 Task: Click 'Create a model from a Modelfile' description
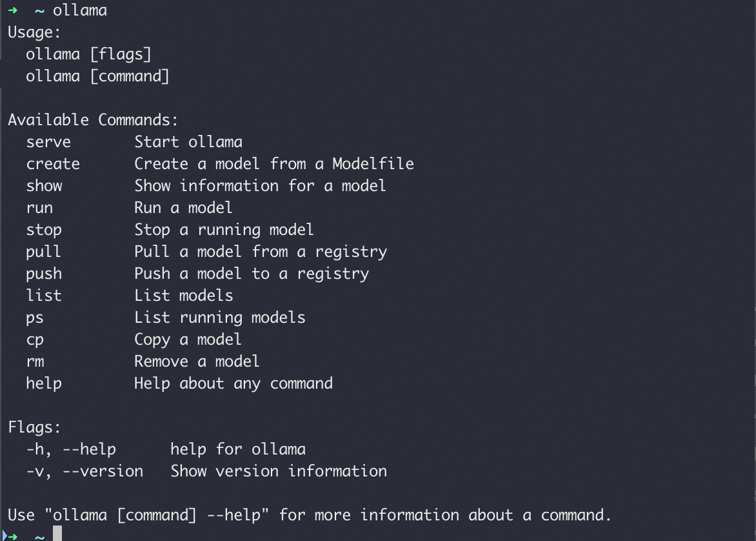coord(274,163)
